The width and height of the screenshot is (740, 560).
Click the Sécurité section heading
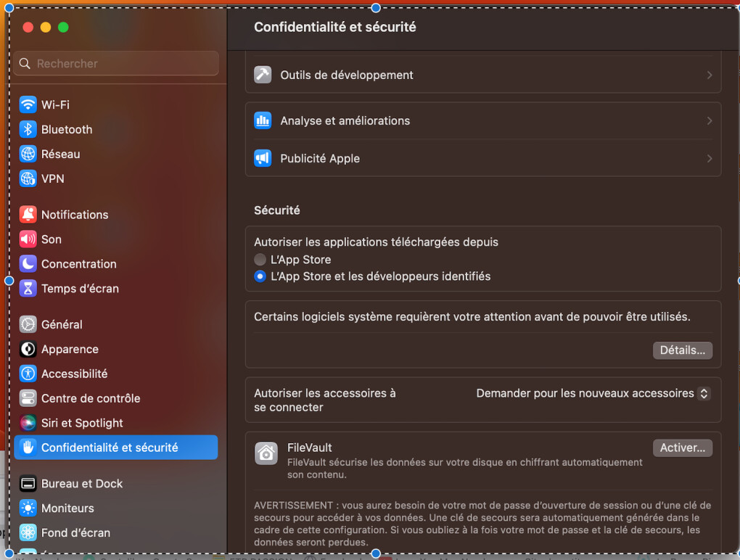277,210
